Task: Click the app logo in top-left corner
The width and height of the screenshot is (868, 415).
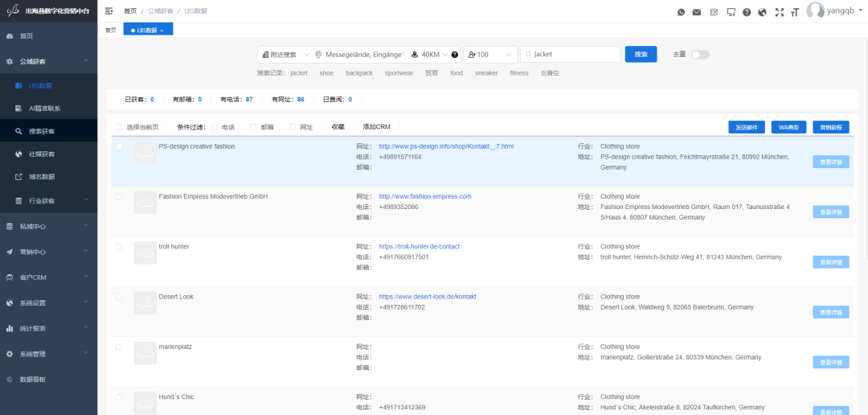Action: (11, 10)
